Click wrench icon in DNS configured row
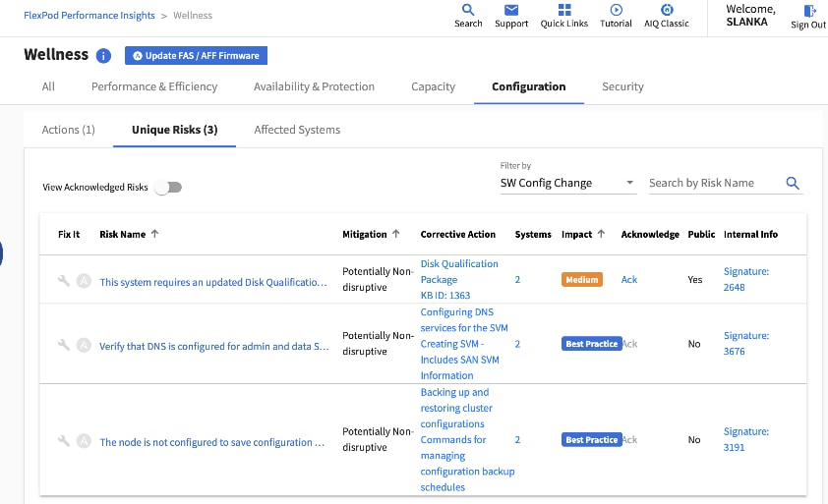 (x=64, y=345)
